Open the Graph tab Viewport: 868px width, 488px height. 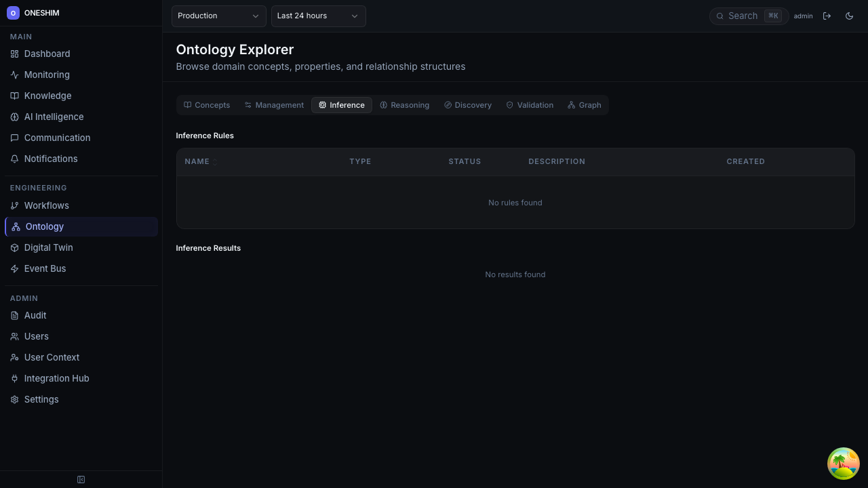click(584, 105)
